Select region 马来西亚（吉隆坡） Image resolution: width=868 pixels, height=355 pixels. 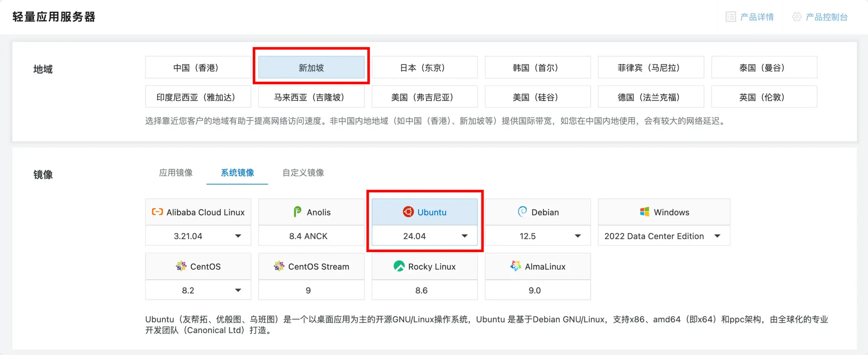pyautogui.click(x=311, y=97)
